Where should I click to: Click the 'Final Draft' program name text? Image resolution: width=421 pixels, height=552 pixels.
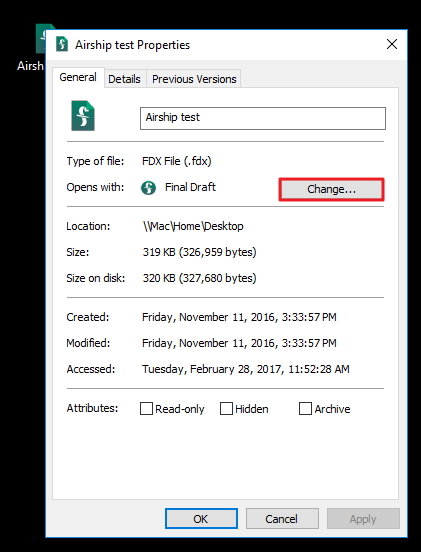pos(190,187)
